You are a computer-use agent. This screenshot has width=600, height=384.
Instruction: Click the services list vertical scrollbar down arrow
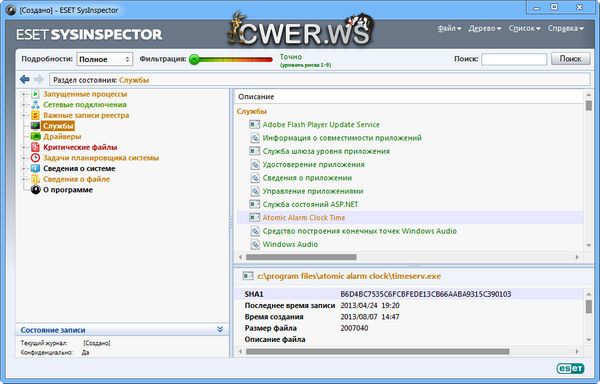589,245
